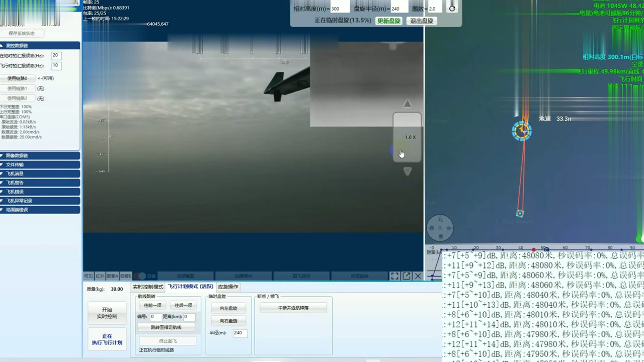Screen dimensions: 644x362
Task: Pop out the video with external-window icon
Action: tap(407, 276)
